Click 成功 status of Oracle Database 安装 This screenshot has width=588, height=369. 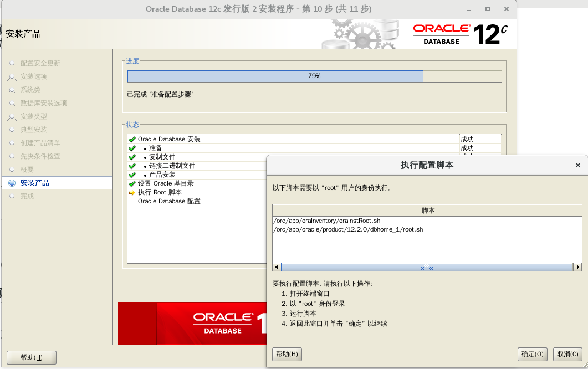pyautogui.click(x=467, y=139)
